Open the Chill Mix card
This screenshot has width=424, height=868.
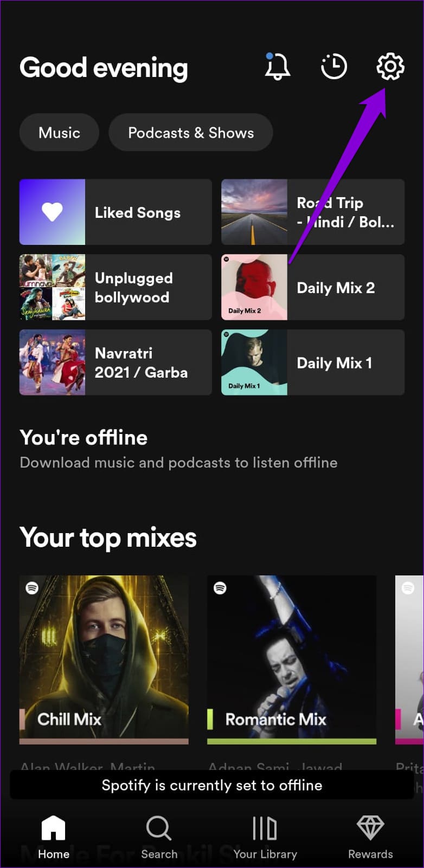(104, 659)
